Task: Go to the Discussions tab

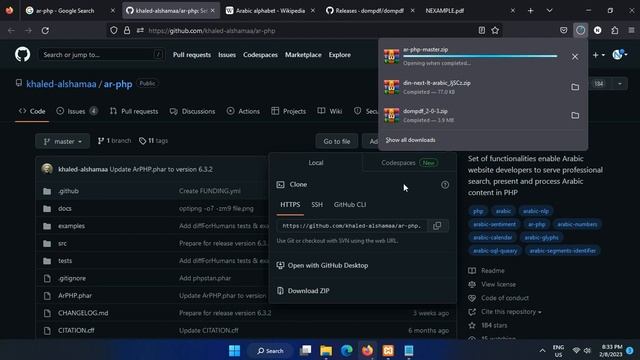Action: point(192,111)
